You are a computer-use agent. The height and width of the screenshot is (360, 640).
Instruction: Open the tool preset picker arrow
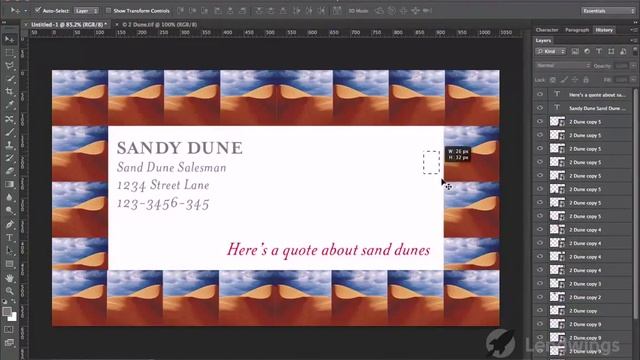tap(25, 11)
